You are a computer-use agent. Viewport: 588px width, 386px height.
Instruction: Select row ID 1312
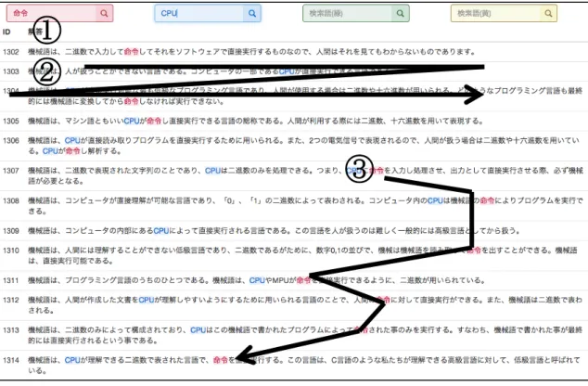[x=10, y=300]
